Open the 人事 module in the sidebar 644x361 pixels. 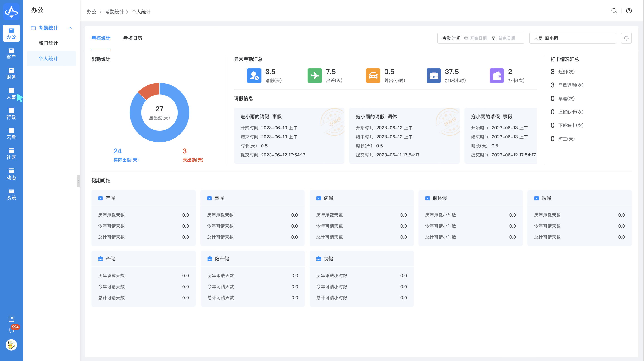point(11,94)
